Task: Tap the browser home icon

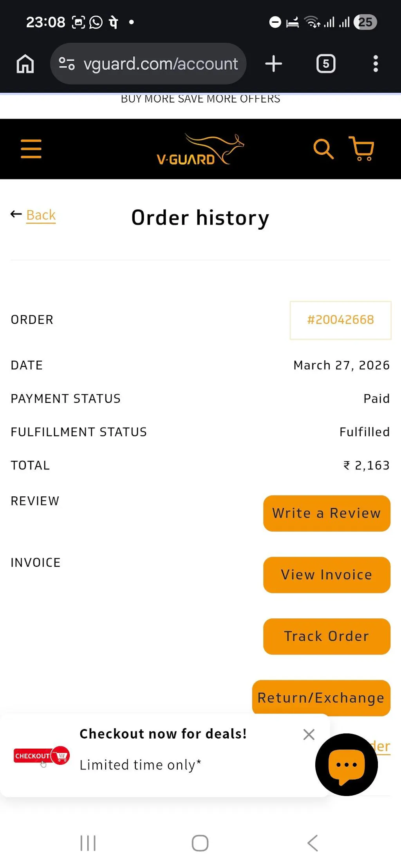Action: pyautogui.click(x=25, y=64)
